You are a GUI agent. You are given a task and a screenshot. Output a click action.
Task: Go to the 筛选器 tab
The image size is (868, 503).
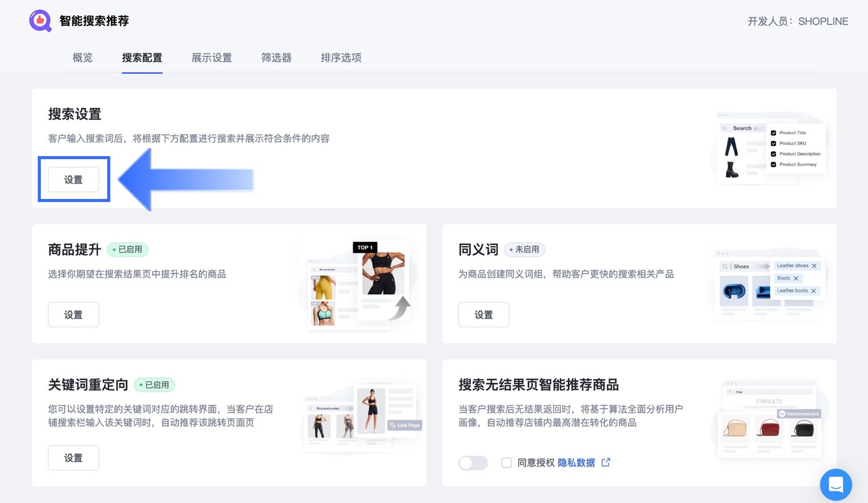(276, 58)
